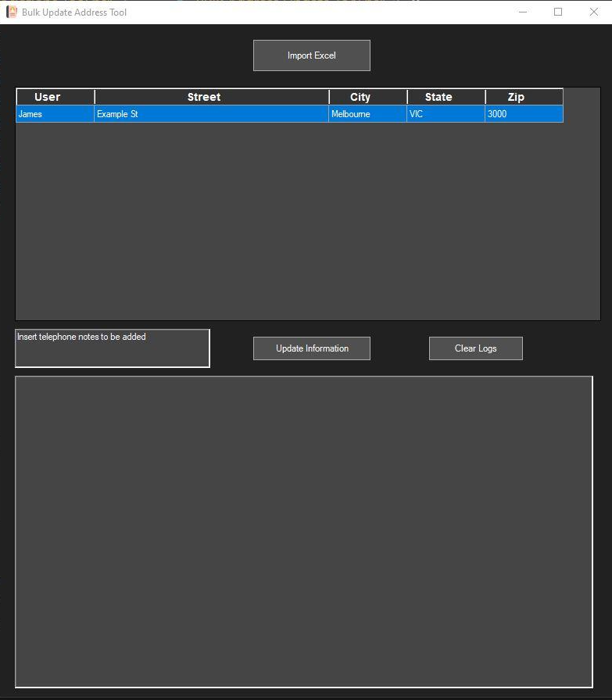Click the Import Excel button

[x=311, y=55]
